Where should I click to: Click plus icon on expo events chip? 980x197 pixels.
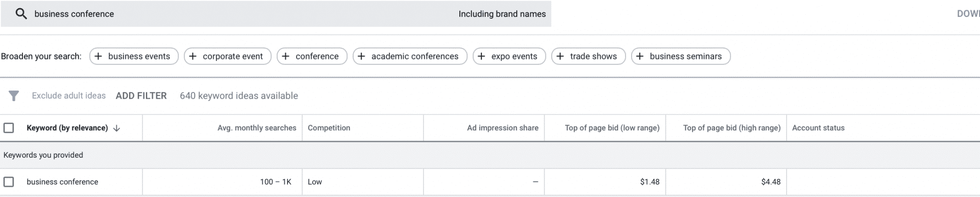tap(482, 56)
